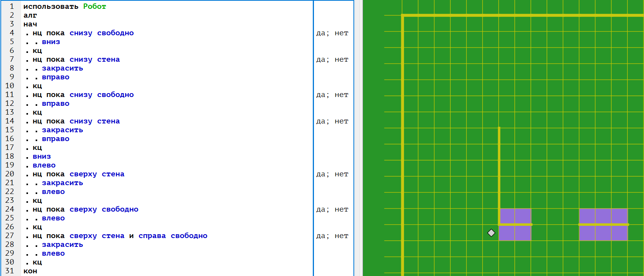This screenshot has width=644, height=276.
Task: Click the да; нет margin on line 4
Action: coord(332,33)
